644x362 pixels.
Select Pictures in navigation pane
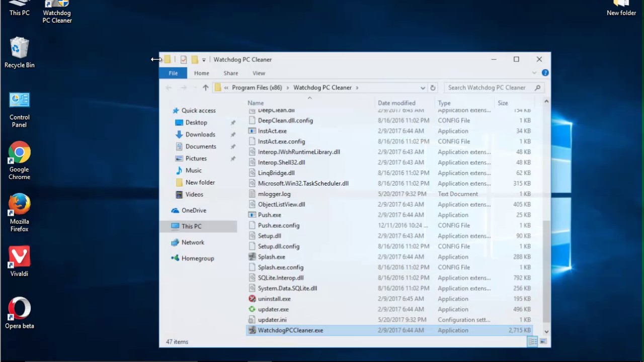196,158
